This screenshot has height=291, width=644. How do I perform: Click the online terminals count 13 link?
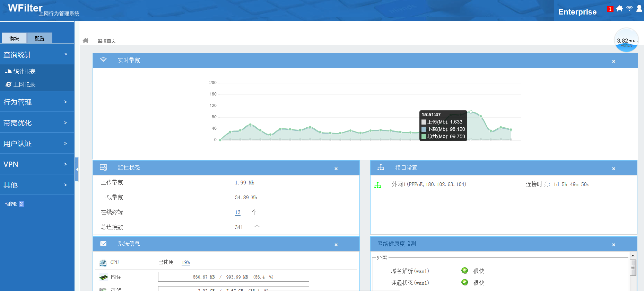coord(237,212)
